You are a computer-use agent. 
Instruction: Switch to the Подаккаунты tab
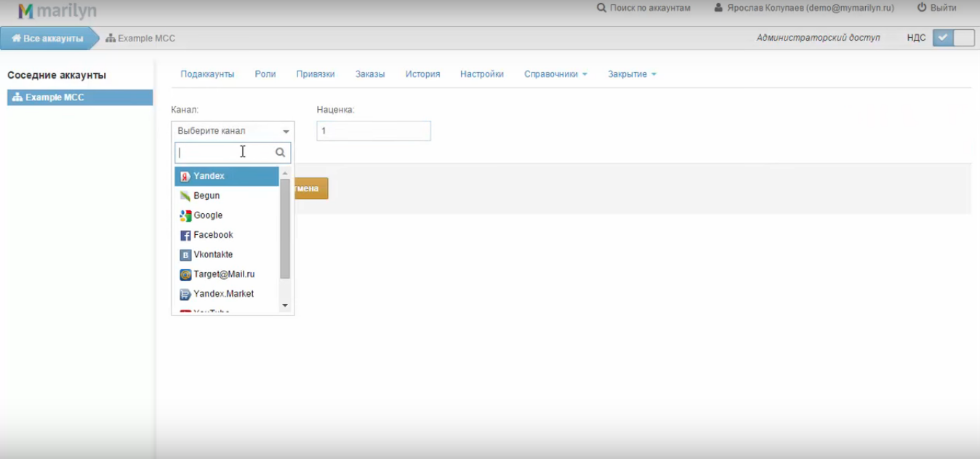coord(207,74)
